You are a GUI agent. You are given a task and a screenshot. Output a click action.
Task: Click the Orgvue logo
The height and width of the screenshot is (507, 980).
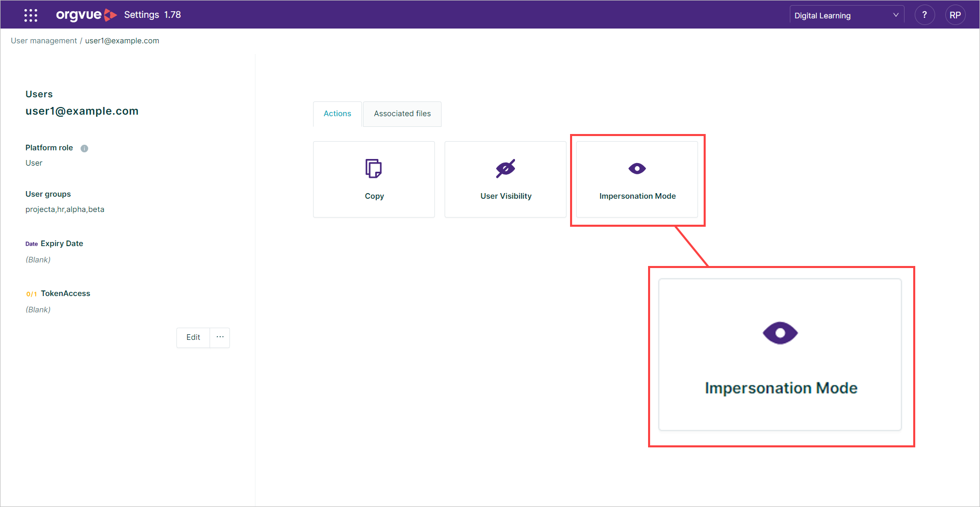86,15
